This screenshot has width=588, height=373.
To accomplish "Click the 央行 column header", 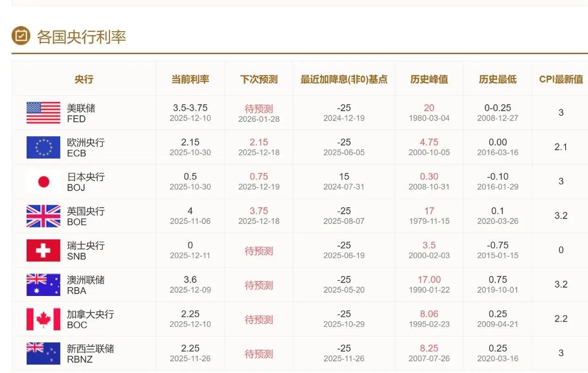I will (x=84, y=79).
